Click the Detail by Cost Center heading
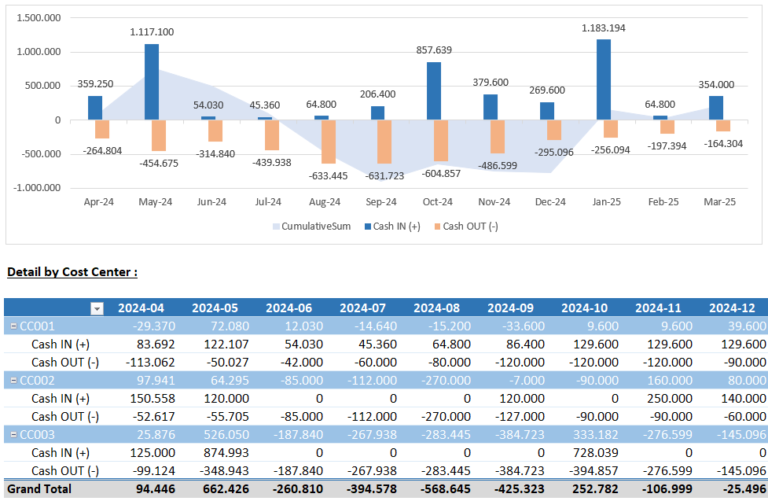Image resolution: width=768 pixels, height=501 pixels. click(72, 272)
